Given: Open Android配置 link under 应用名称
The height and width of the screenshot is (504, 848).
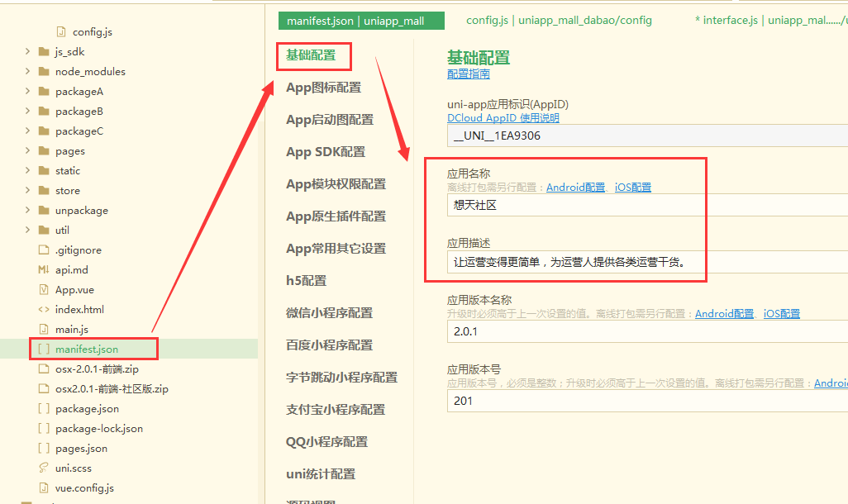Looking at the screenshot, I should click(575, 187).
